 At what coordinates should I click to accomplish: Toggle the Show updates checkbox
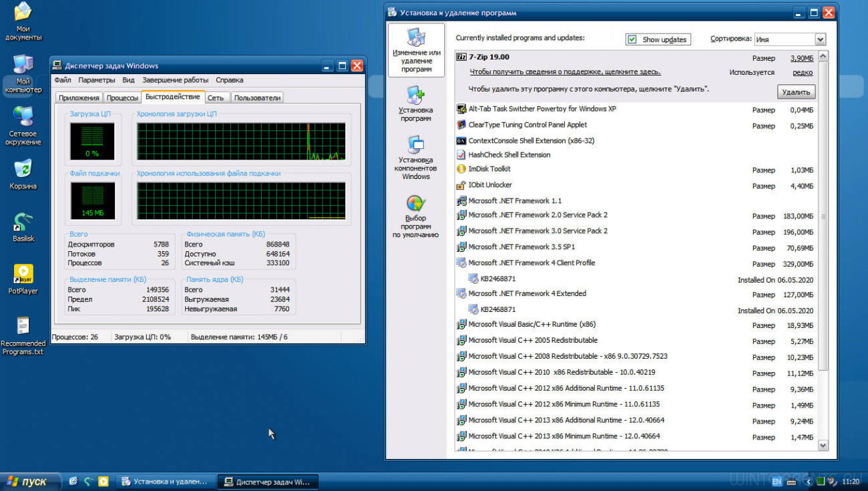632,39
